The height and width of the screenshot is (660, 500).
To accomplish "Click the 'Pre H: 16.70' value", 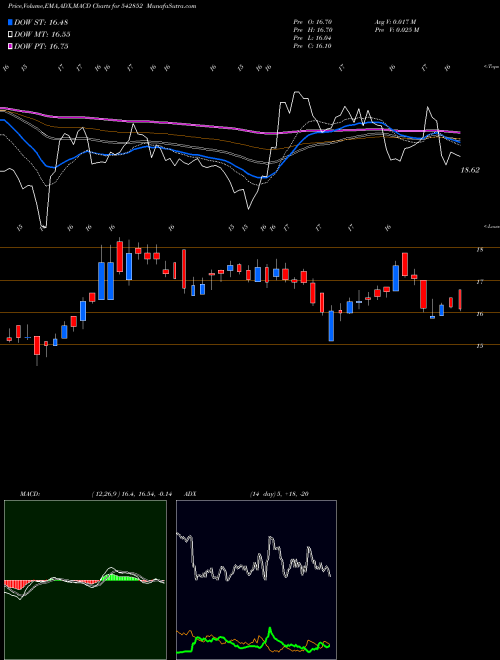I will click(x=313, y=30).
